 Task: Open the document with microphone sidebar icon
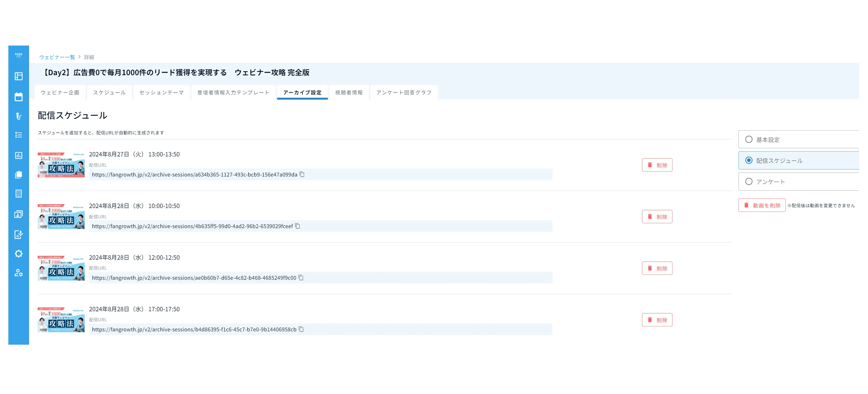pos(18,235)
